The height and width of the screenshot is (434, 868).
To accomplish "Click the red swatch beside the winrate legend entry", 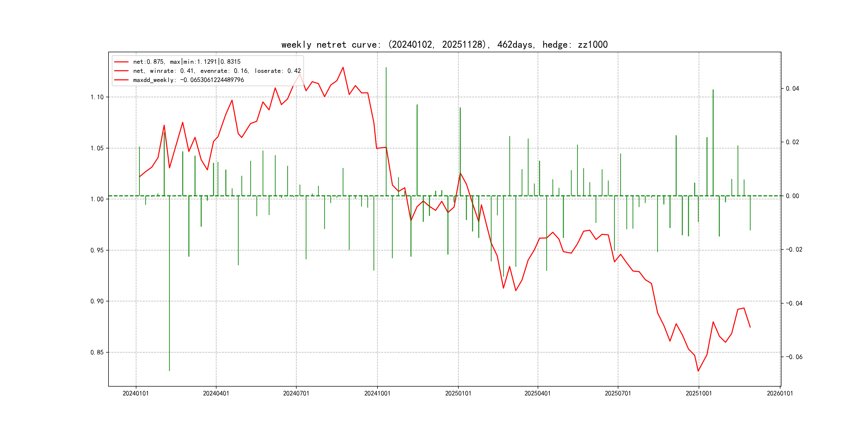I will (121, 71).
